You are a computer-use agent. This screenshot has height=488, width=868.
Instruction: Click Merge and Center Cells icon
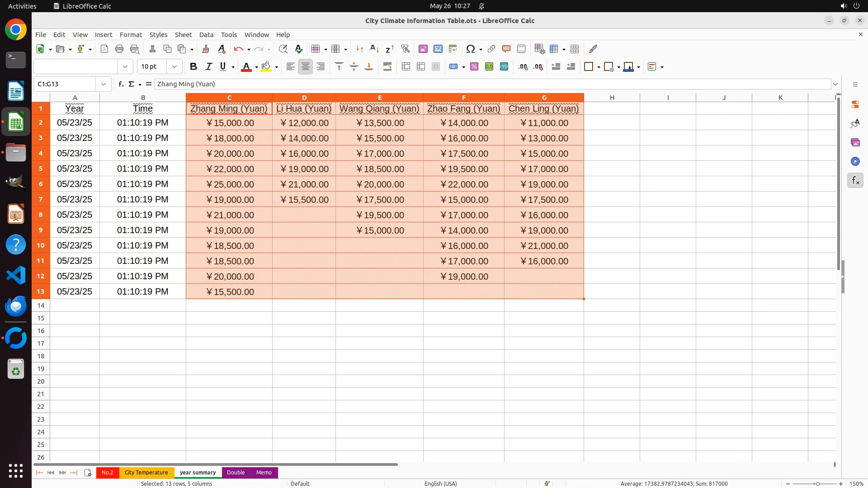[406, 67]
